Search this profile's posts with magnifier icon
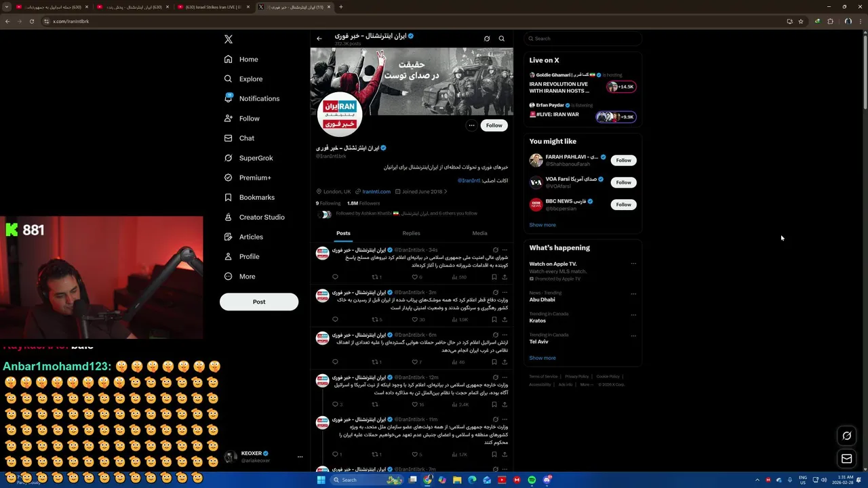This screenshot has height=488, width=868. point(502,39)
